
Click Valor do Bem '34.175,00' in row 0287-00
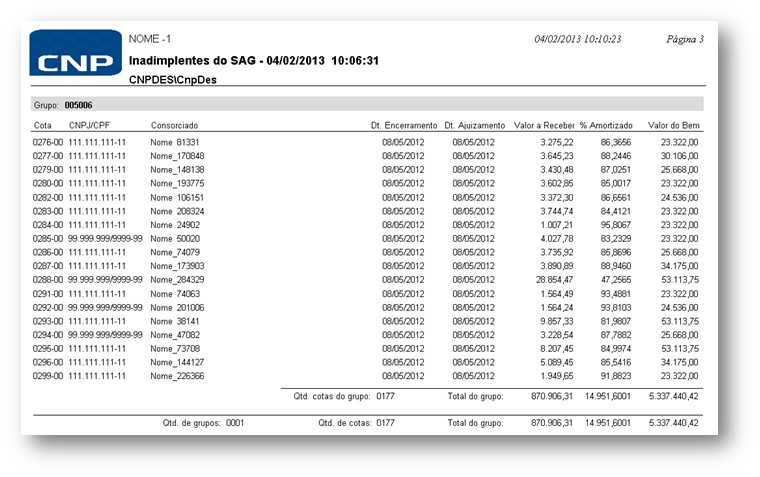tap(680, 266)
